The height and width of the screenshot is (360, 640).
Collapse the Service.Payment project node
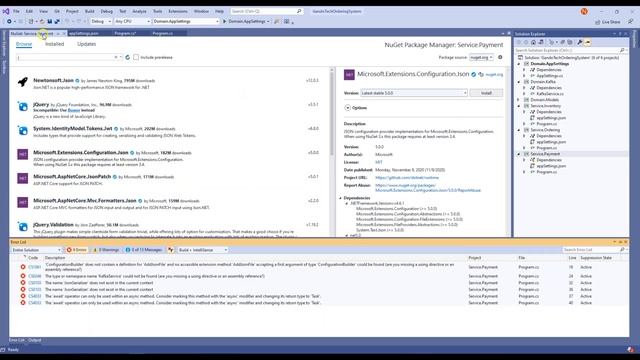click(519, 154)
